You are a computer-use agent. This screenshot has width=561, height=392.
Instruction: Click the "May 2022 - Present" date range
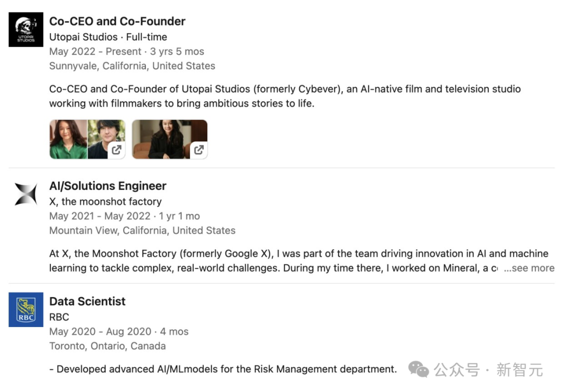pyautogui.click(x=95, y=51)
